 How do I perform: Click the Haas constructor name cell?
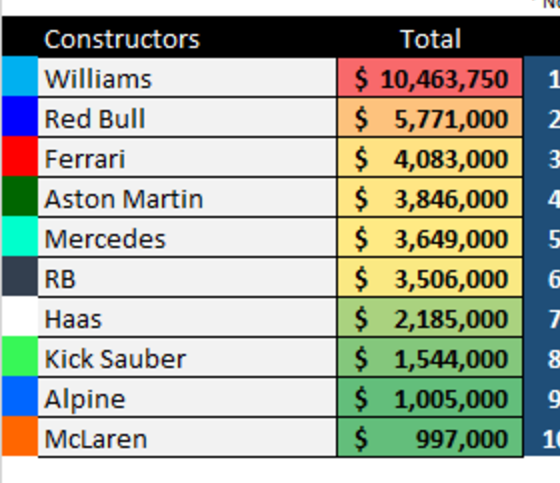click(x=187, y=317)
